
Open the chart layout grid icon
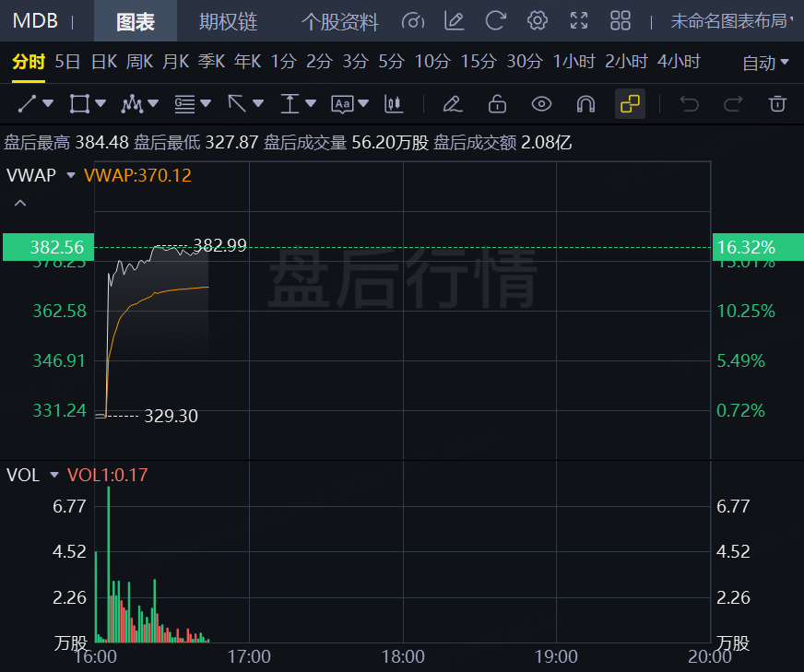coord(621,21)
